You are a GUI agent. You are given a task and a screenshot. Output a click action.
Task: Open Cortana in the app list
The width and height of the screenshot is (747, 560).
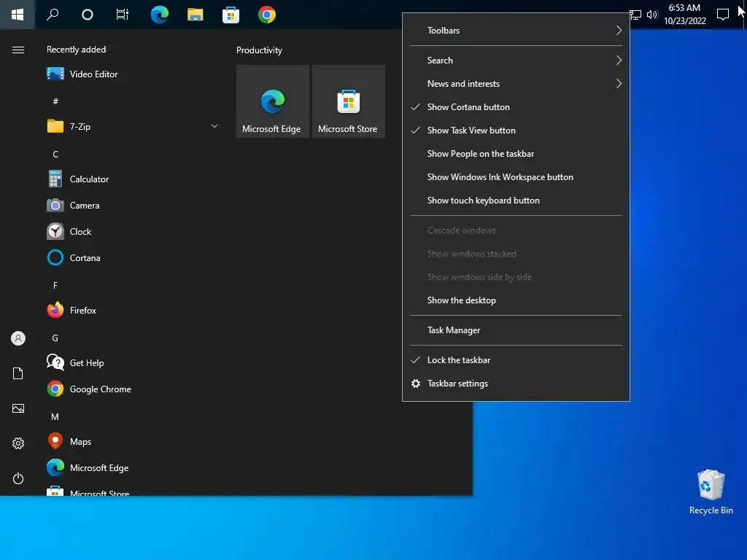(x=133, y=258)
